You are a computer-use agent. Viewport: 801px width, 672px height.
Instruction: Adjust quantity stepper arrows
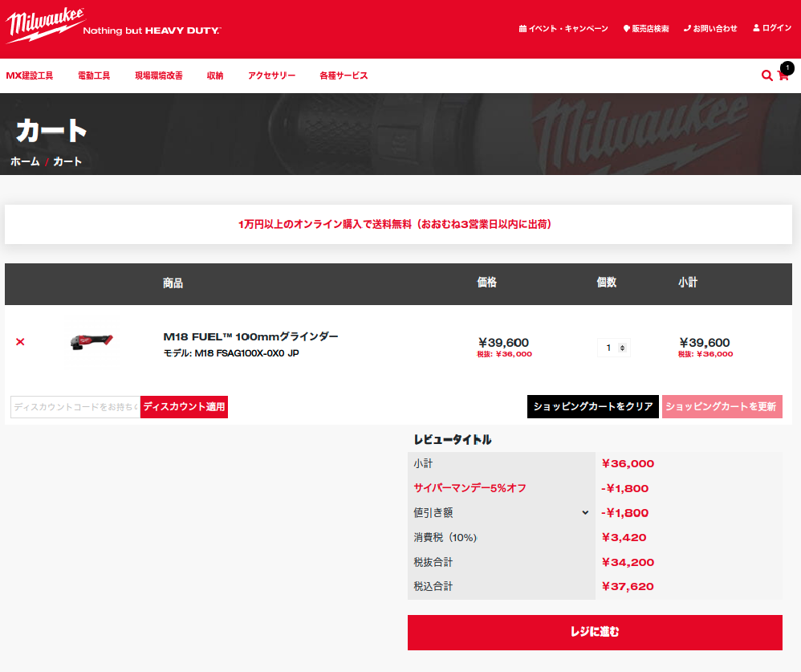pos(622,348)
